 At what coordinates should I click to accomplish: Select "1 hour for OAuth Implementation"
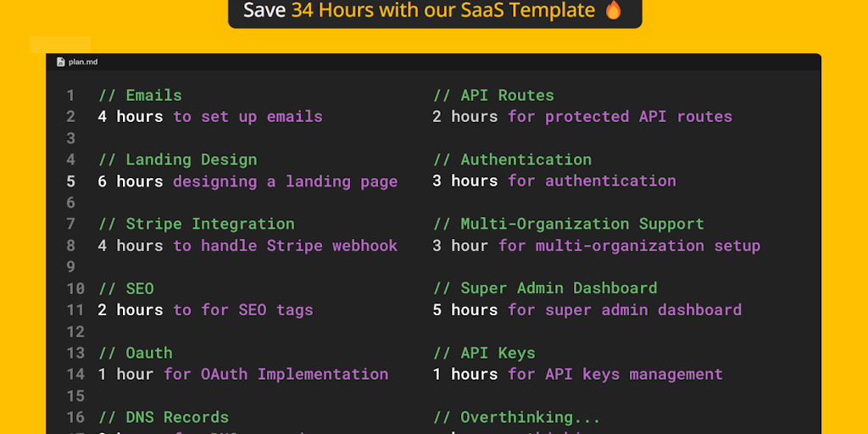click(x=243, y=374)
